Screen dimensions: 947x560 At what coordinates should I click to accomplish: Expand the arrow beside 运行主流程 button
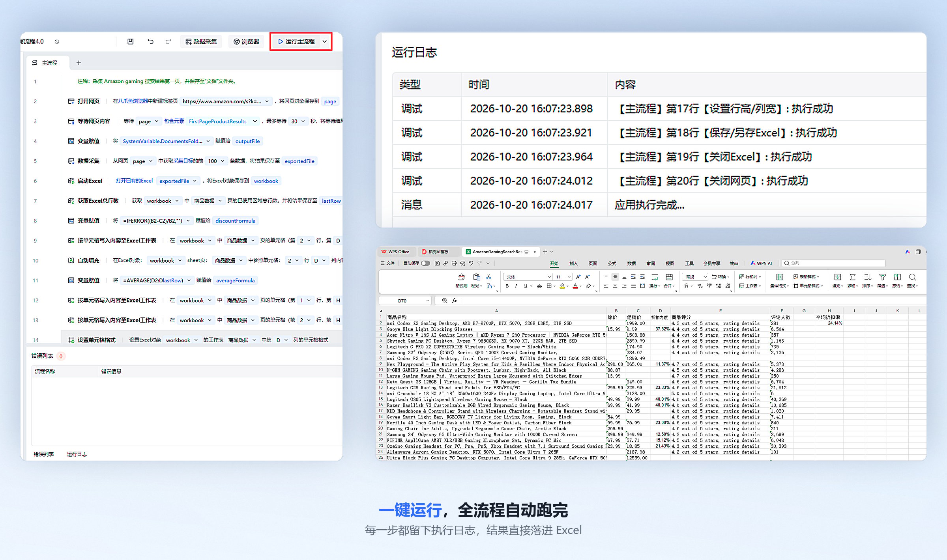click(325, 41)
